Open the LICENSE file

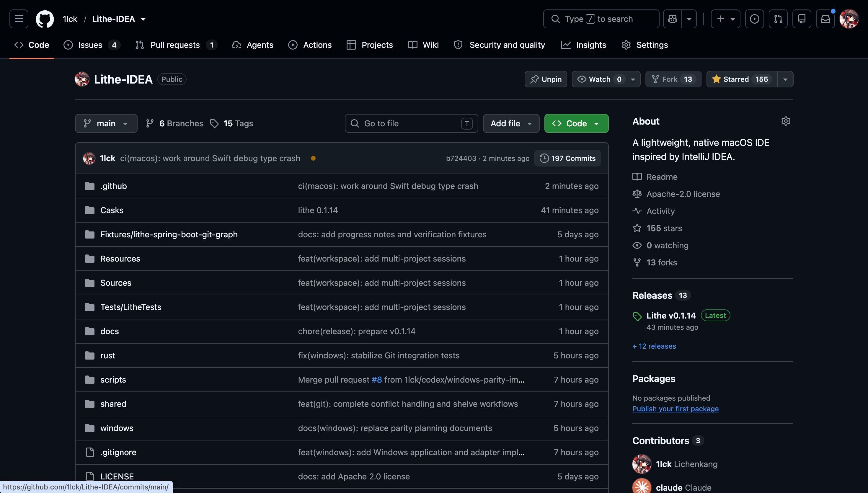pyautogui.click(x=117, y=476)
